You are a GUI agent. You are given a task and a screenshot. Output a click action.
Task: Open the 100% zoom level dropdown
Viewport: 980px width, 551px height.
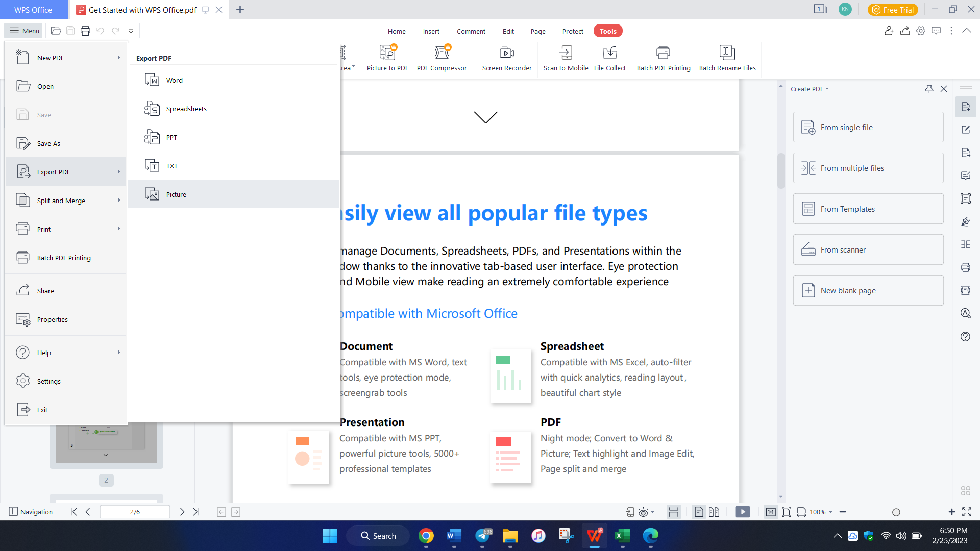coord(821,512)
